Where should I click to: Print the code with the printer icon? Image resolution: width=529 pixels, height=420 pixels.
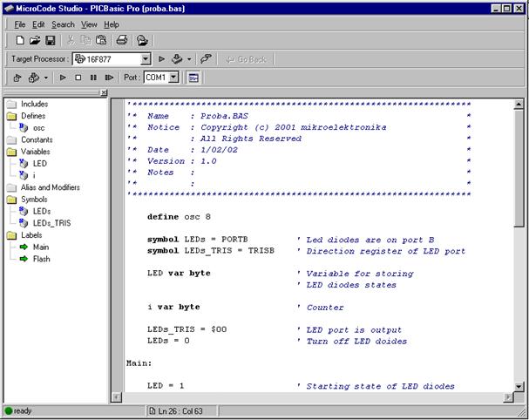tap(122, 40)
